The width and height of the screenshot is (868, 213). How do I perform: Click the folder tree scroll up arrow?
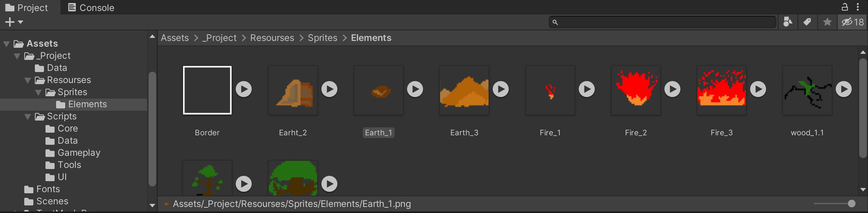(x=152, y=37)
